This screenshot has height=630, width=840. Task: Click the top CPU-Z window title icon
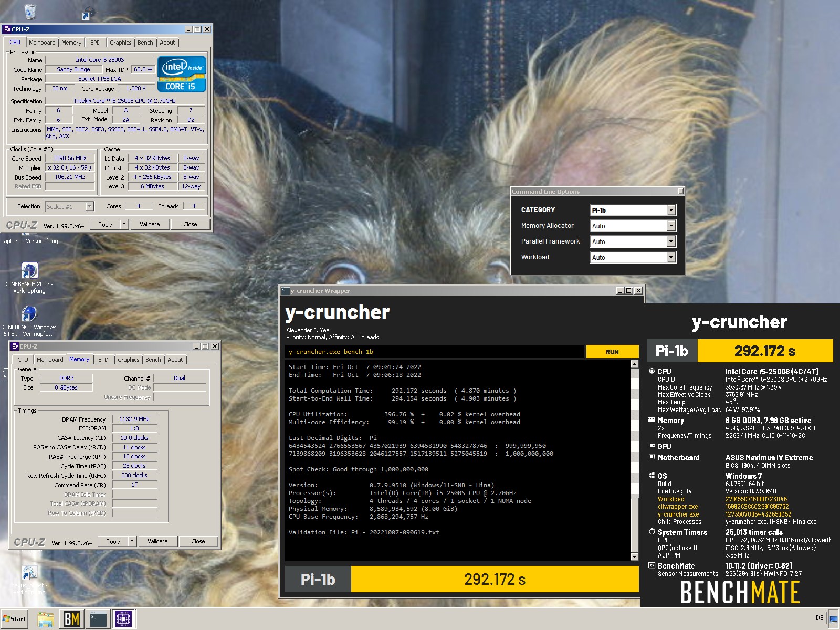pos(7,29)
